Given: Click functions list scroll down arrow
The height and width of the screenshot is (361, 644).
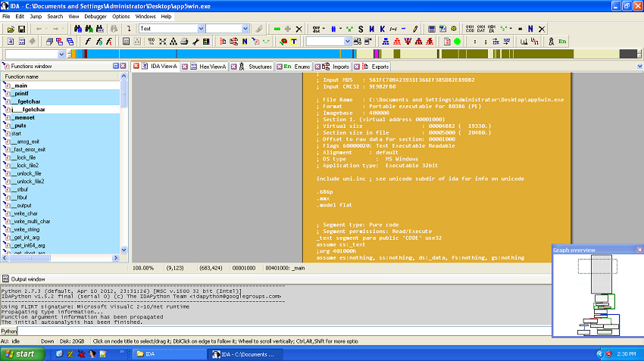Looking at the screenshot, I should click(x=123, y=250).
